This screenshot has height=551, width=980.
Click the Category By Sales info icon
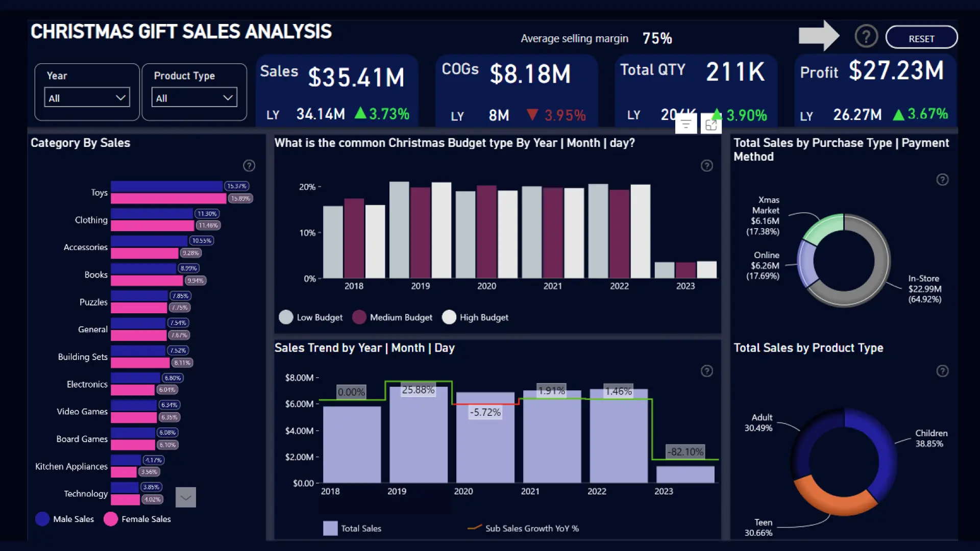pyautogui.click(x=249, y=166)
